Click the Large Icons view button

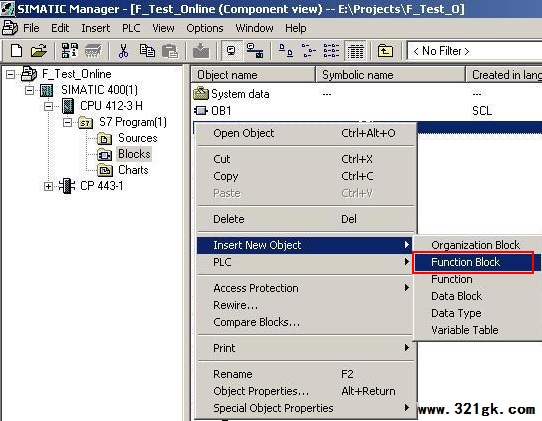tap(286, 51)
